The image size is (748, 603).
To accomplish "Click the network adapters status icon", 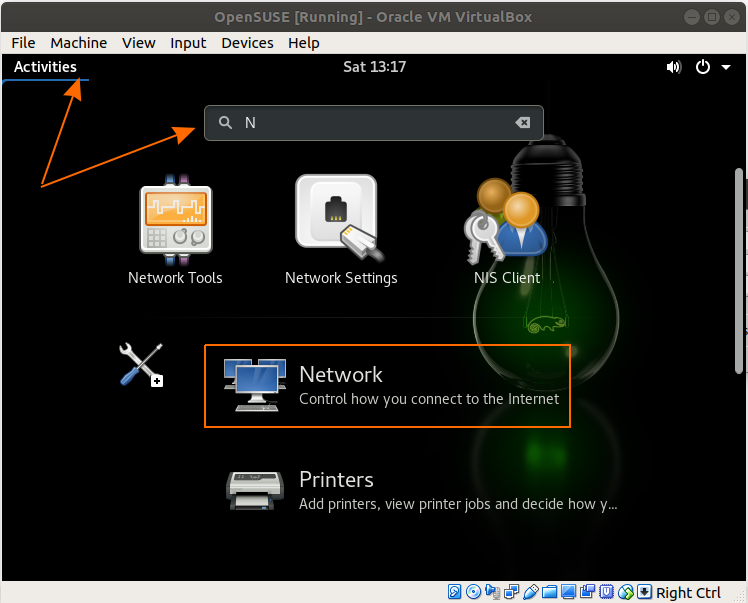I will 511,592.
